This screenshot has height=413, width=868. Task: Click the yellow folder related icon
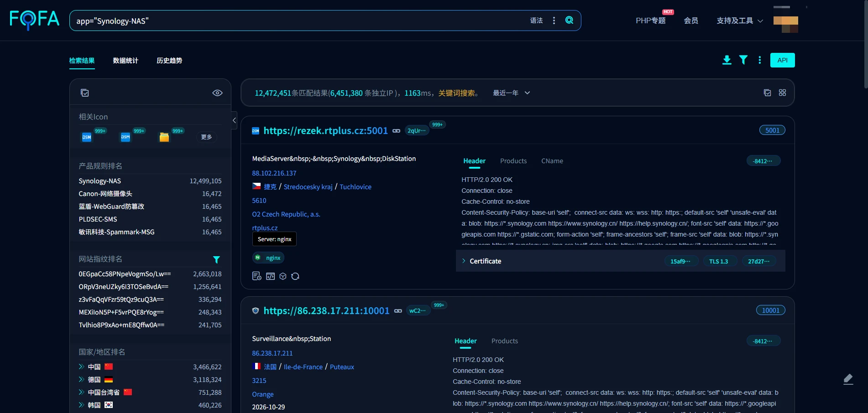[164, 137]
